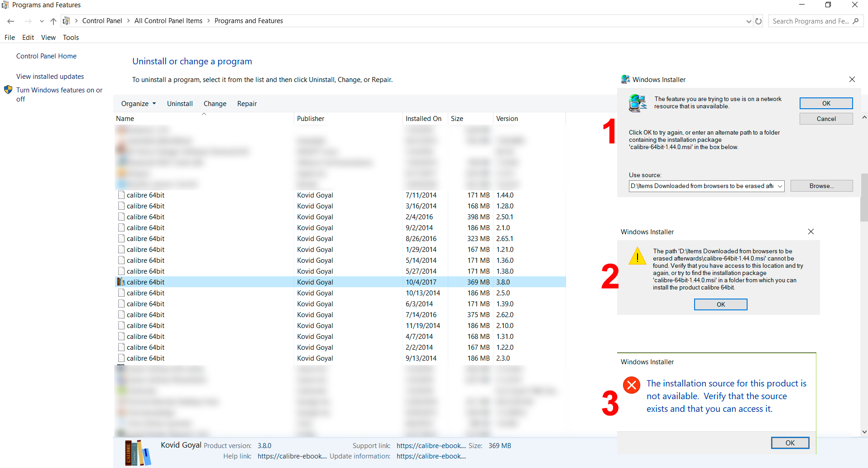This screenshot has height=468, width=868.
Task: Select calibre 64bit version 1.21.0 icon
Action: 121,250
